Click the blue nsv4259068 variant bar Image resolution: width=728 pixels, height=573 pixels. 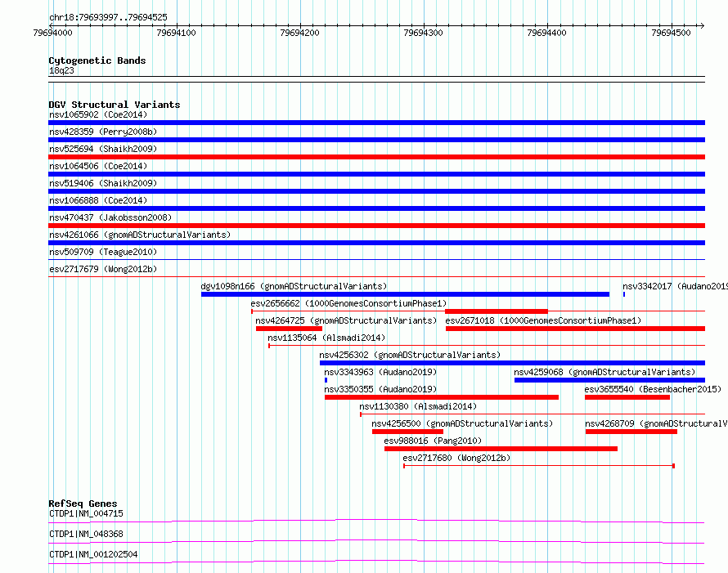[609, 380]
